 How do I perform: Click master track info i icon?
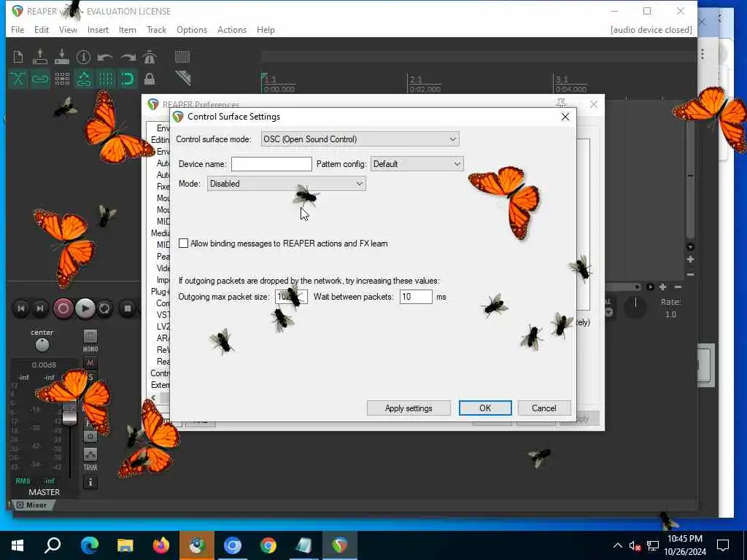[90, 483]
